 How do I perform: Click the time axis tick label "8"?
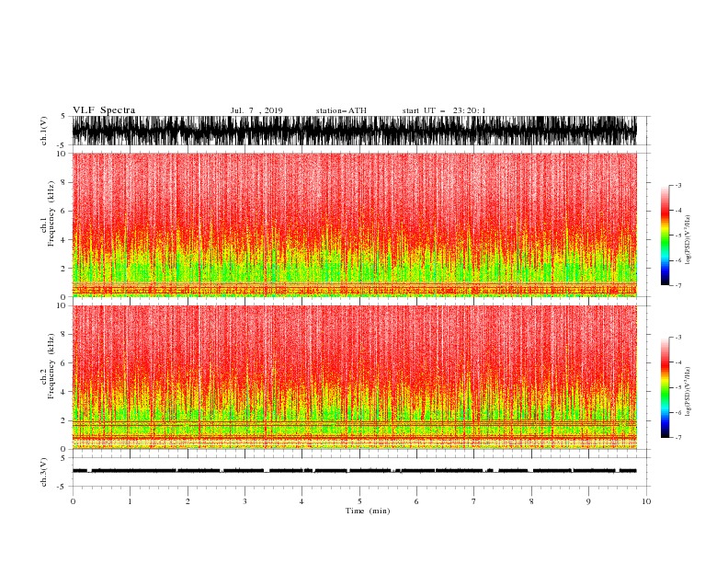pyautogui.click(x=531, y=501)
